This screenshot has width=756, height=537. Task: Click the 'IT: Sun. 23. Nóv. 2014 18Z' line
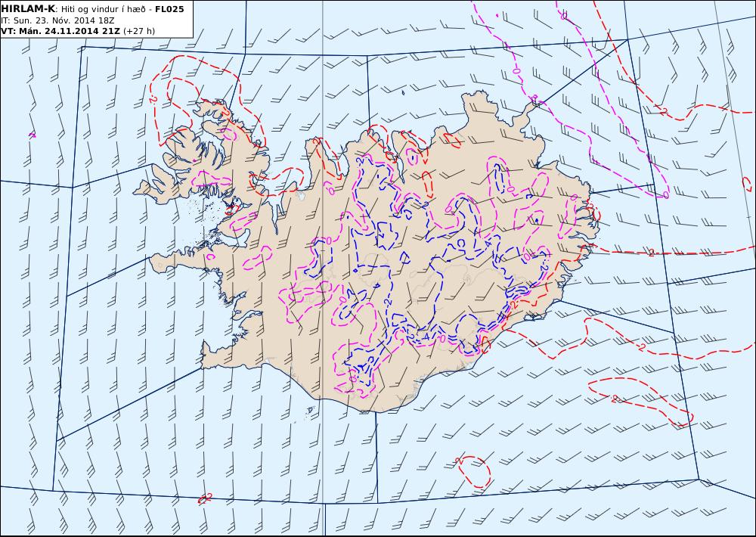pos(57,20)
